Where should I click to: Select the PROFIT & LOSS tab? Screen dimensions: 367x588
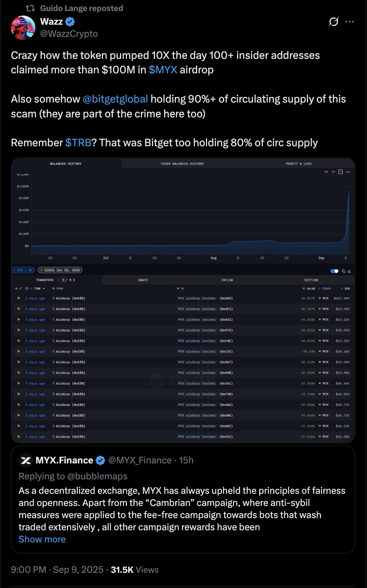tap(299, 163)
